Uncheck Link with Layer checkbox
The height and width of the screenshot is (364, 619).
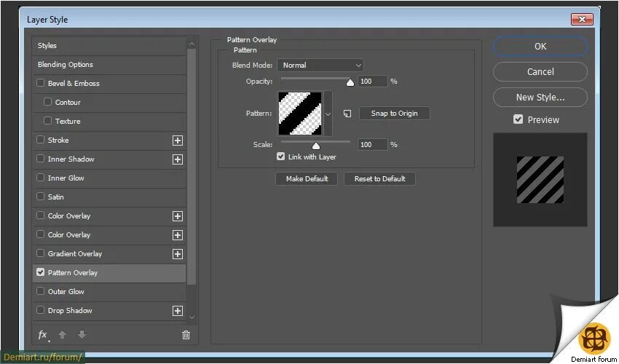pos(280,157)
